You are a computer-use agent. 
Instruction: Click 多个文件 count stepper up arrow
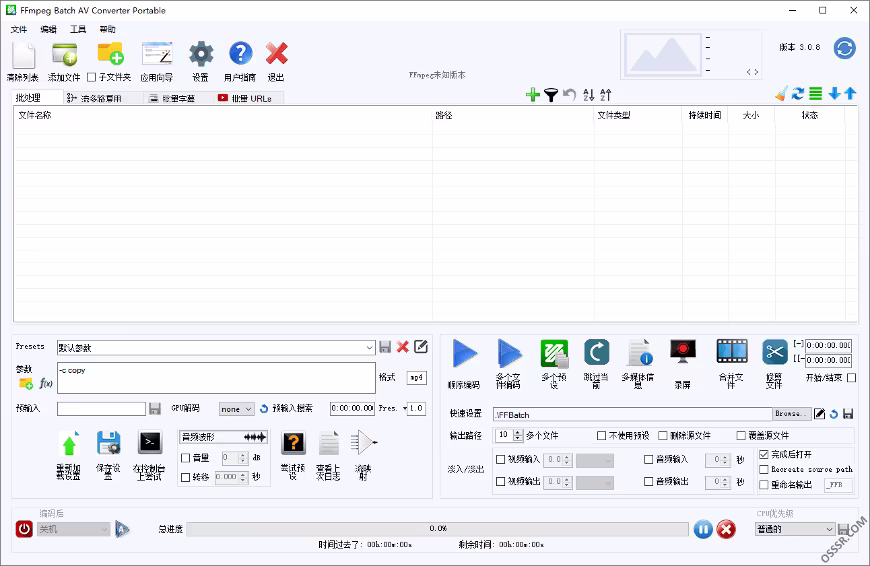[x=518, y=432]
